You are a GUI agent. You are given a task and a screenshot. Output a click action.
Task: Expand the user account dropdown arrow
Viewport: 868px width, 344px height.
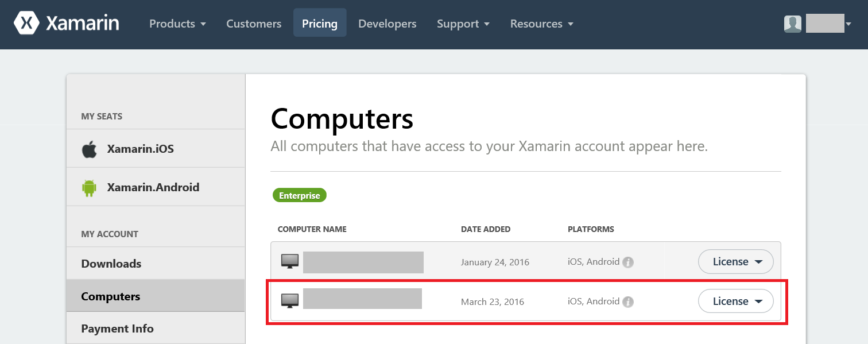coord(848,24)
